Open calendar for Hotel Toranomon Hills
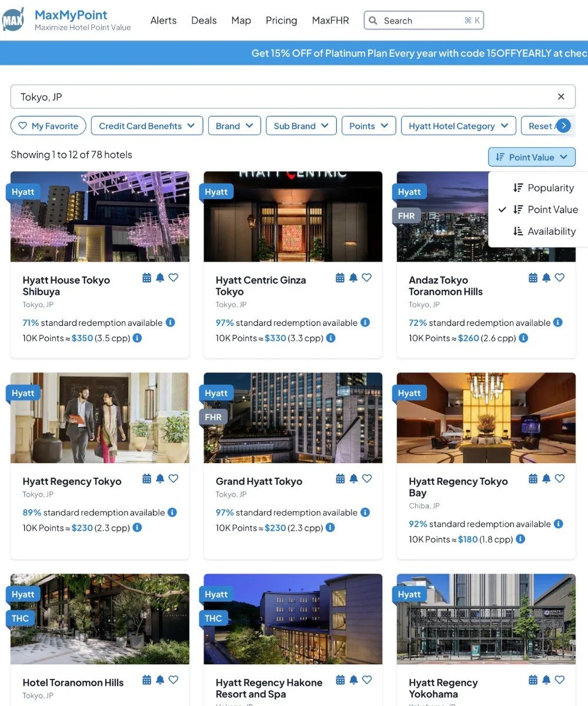This screenshot has height=706, width=588. [147, 680]
